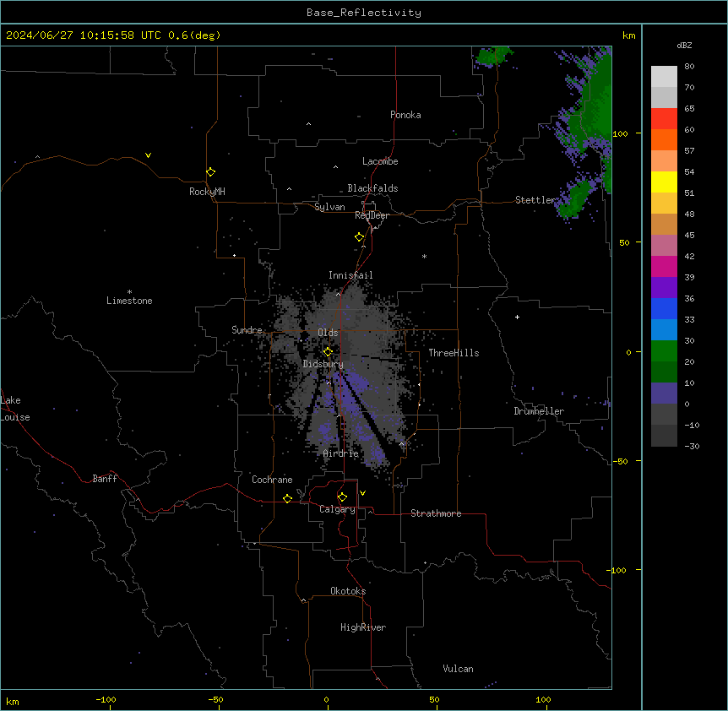Click yellow v marker right of Calgary diamond
This screenshot has width=728, height=711.
[x=362, y=493]
